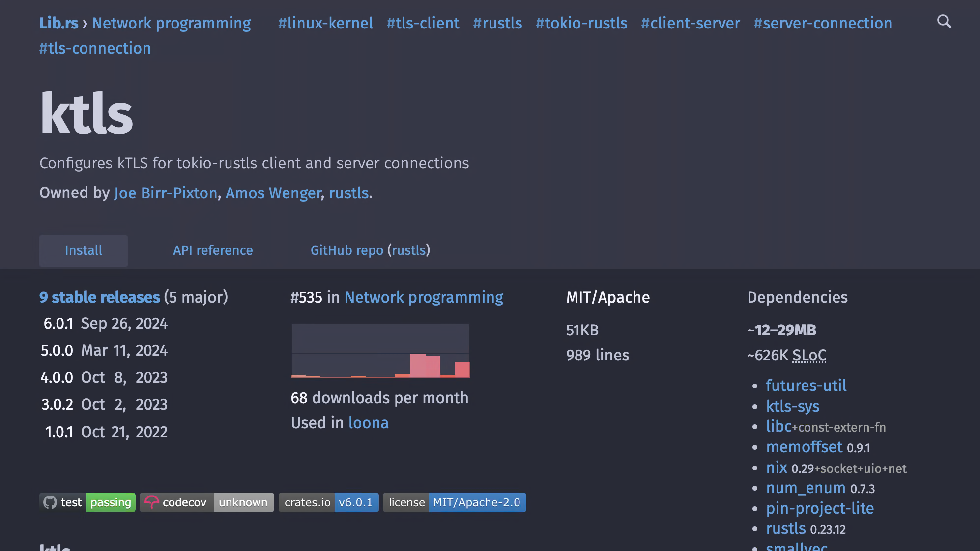Open search with the magnifier icon
The width and height of the screenshot is (980, 551).
[944, 22]
